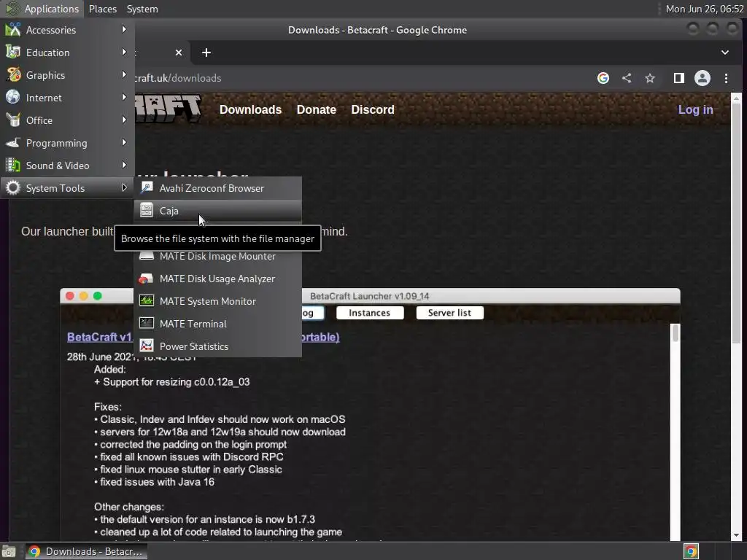Expand the Education submenu arrow

coord(124,52)
